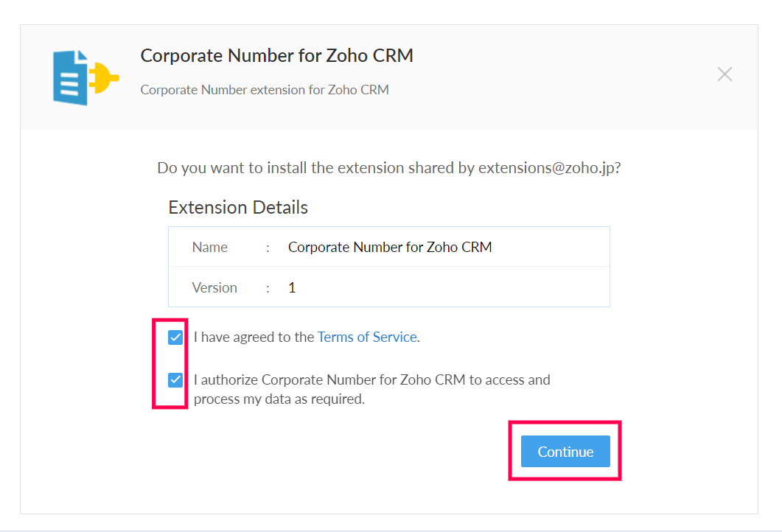Viewport: 782px width, 532px height.
Task: Click the Extension Details heading
Action: pyautogui.click(x=238, y=207)
